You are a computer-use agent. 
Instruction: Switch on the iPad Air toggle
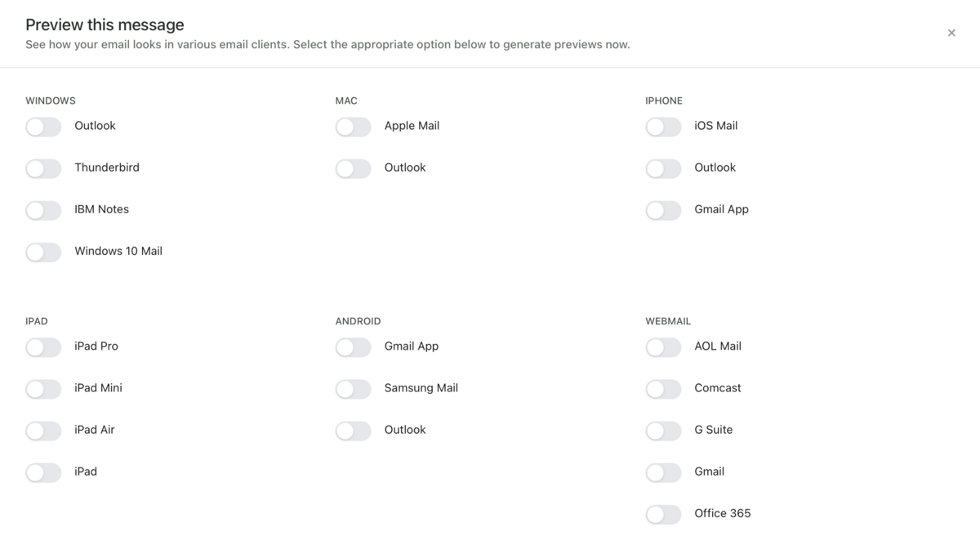pyautogui.click(x=43, y=431)
